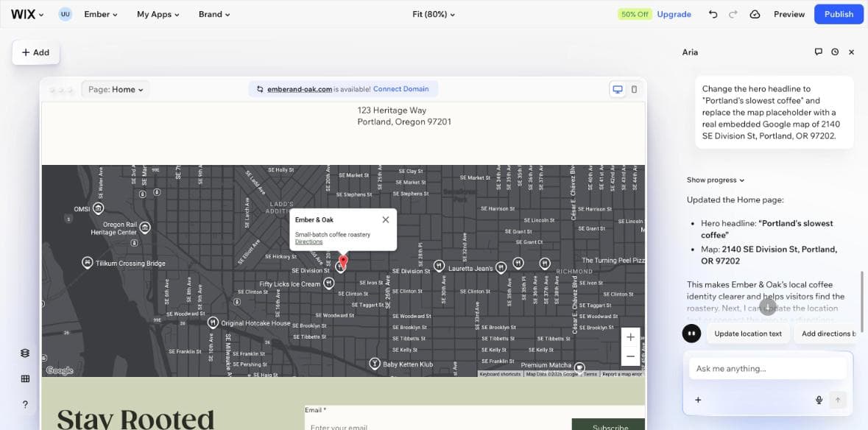
Task: Switch to desktop view
Action: pyautogui.click(x=618, y=89)
